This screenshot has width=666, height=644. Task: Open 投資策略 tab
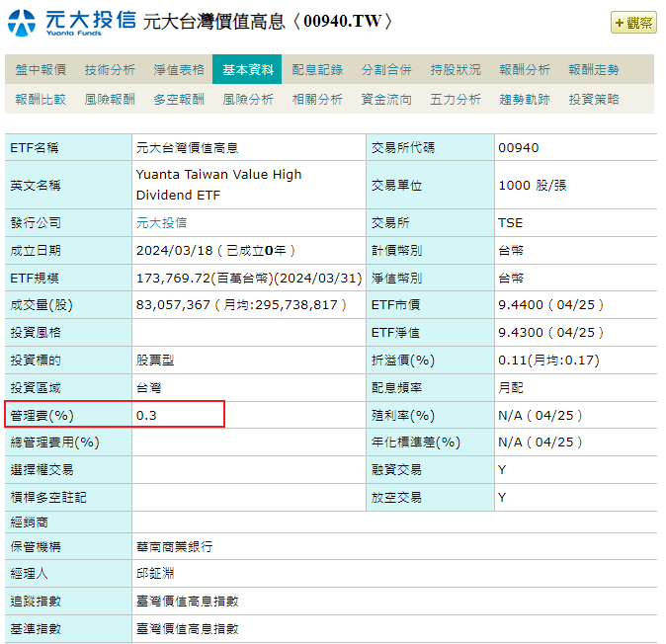click(593, 99)
